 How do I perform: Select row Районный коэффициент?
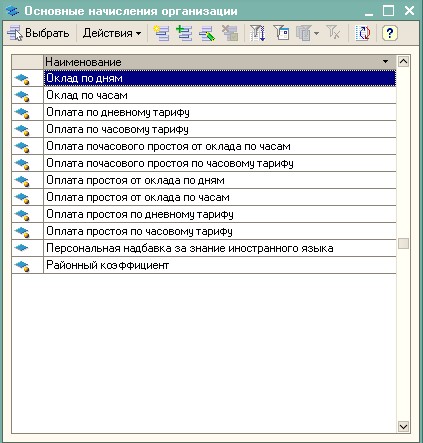coord(220,265)
